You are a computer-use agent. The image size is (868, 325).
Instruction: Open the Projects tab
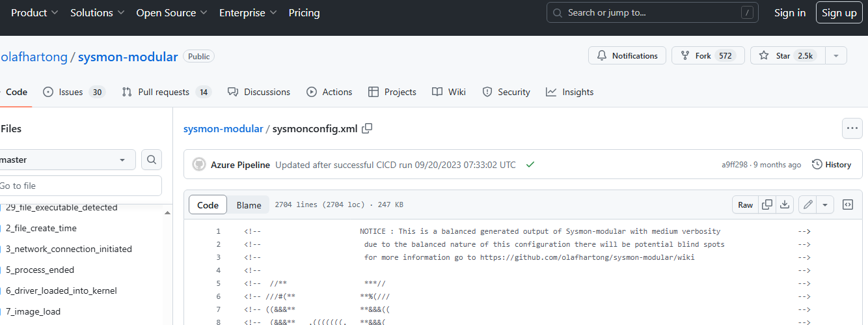click(x=392, y=92)
